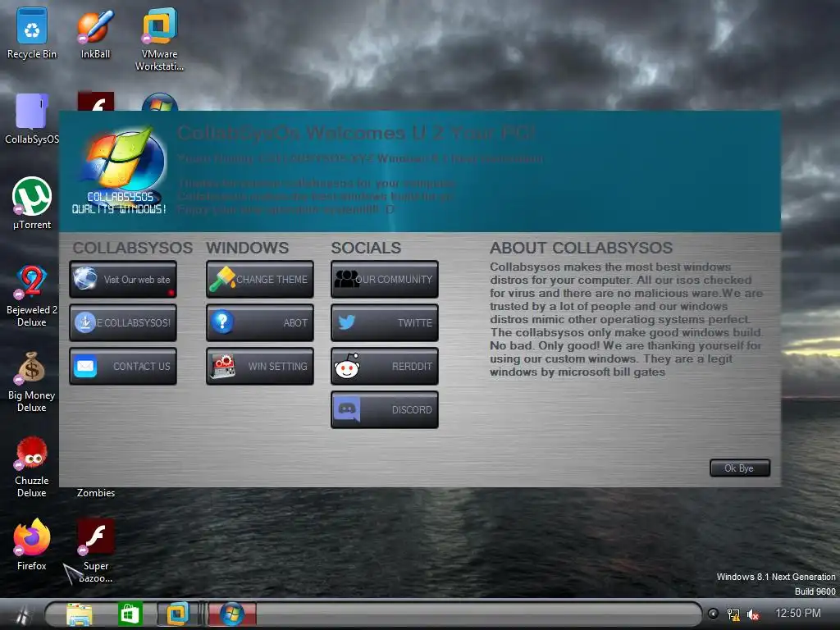Screen dimensions: 840x630
Task: Open WIN SETTING button
Action: pos(260,366)
